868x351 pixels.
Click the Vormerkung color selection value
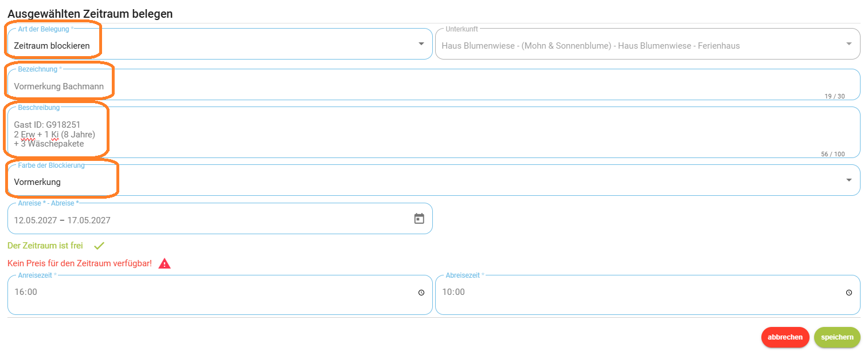point(37,182)
